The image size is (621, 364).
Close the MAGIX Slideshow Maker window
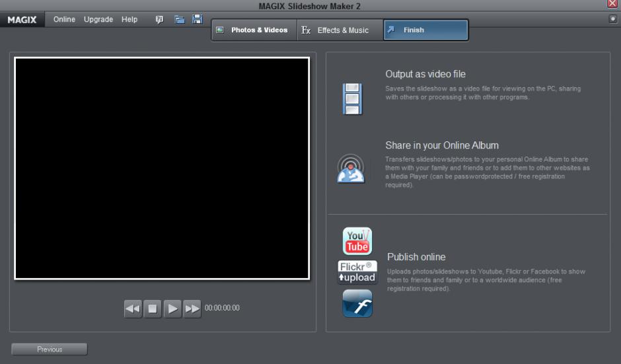pos(612,3)
